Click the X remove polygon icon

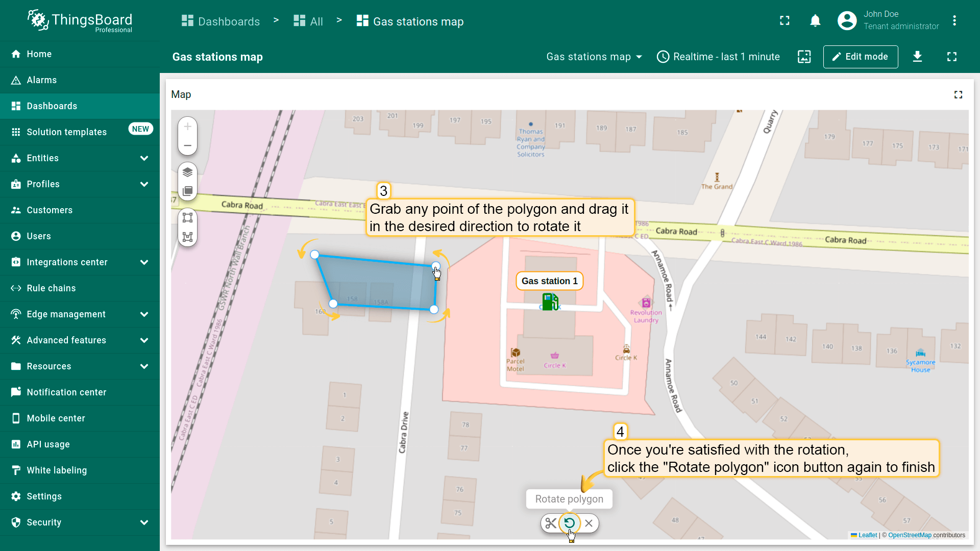(x=589, y=523)
